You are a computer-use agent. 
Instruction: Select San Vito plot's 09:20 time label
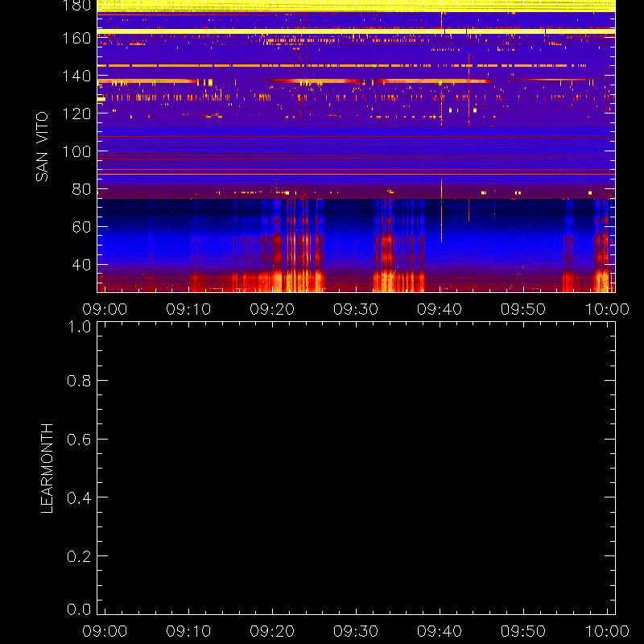[272, 309]
